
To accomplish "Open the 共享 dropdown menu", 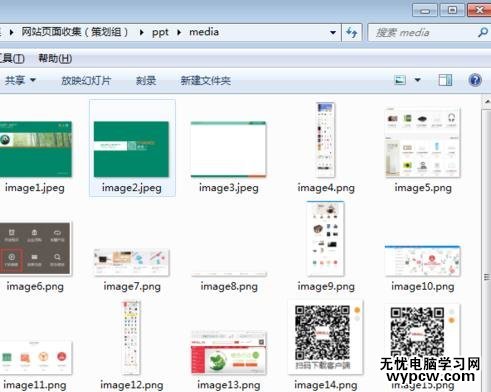I will [20, 80].
